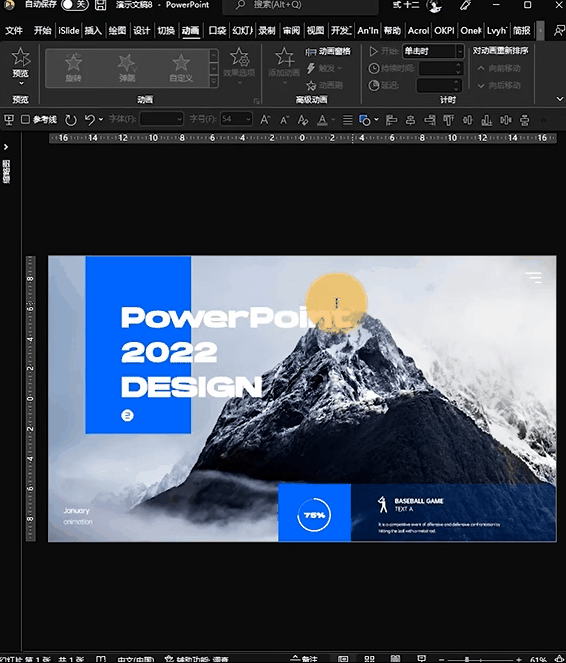This screenshot has width=566, height=663.
Task: Switch to the 审阅 (Review) tab
Action: [291, 31]
